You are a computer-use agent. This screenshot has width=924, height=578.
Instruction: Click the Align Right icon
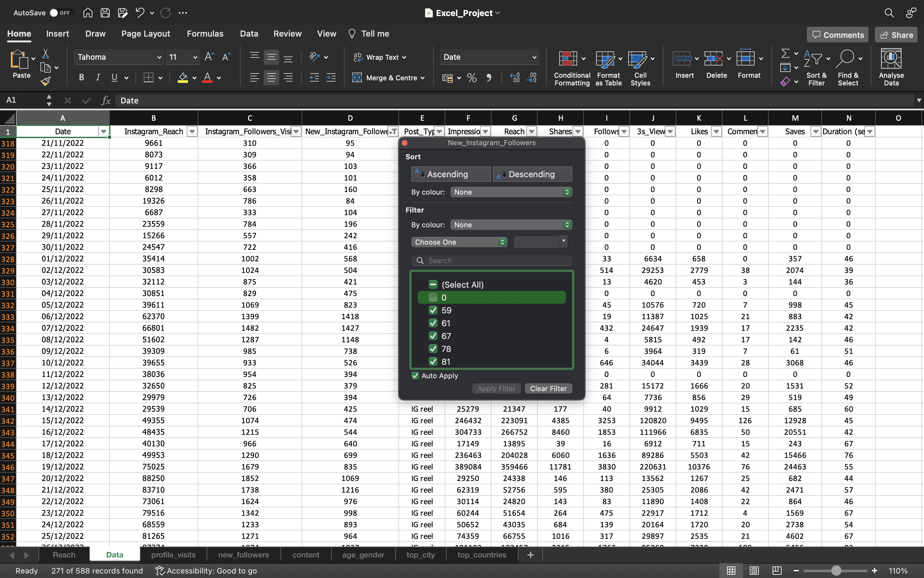(x=288, y=78)
